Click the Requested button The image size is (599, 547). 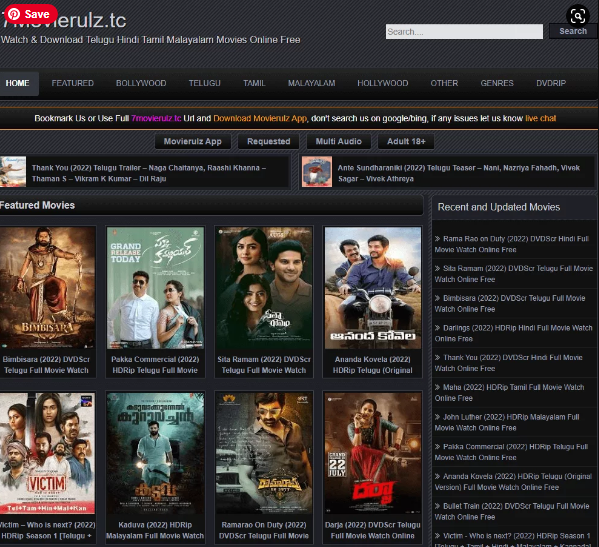pyautogui.click(x=269, y=142)
